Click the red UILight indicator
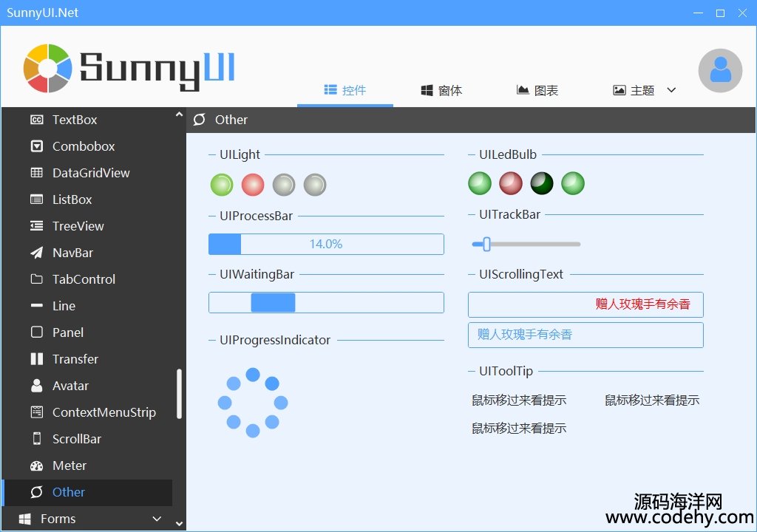 [253, 185]
